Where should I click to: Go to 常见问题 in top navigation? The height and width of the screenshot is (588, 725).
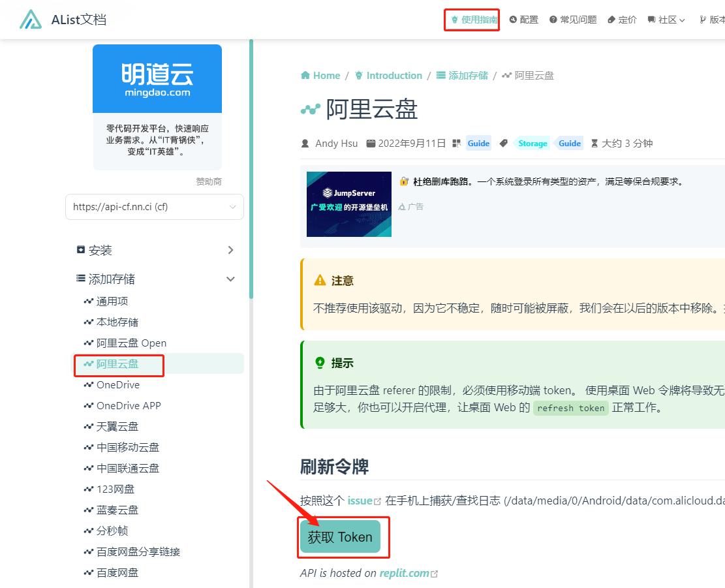pos(573,20)
